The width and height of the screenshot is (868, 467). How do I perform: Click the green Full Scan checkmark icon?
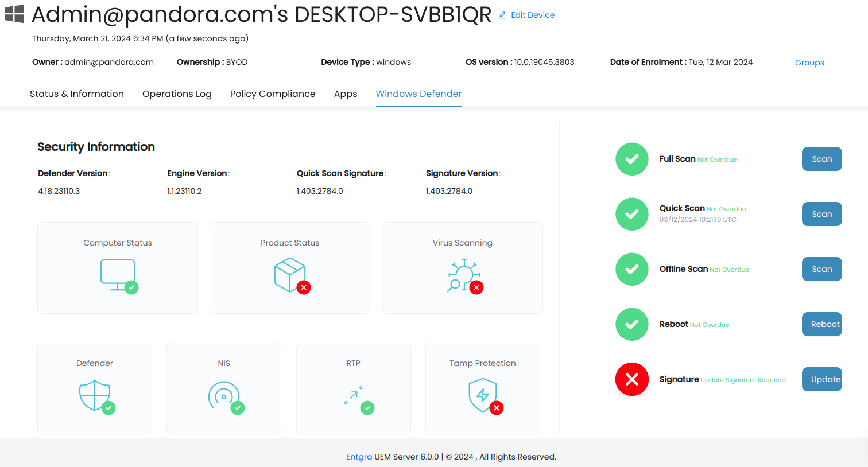click(632, 159)
